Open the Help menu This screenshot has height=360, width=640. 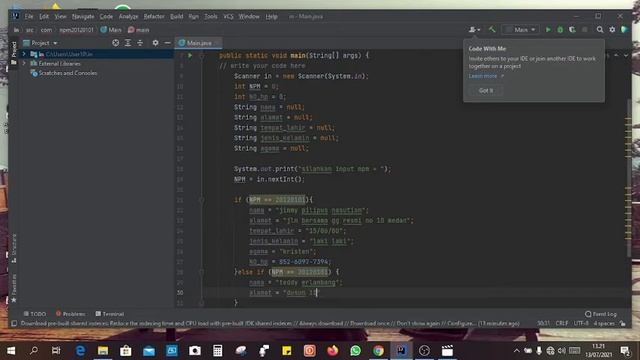coord(271,16)
